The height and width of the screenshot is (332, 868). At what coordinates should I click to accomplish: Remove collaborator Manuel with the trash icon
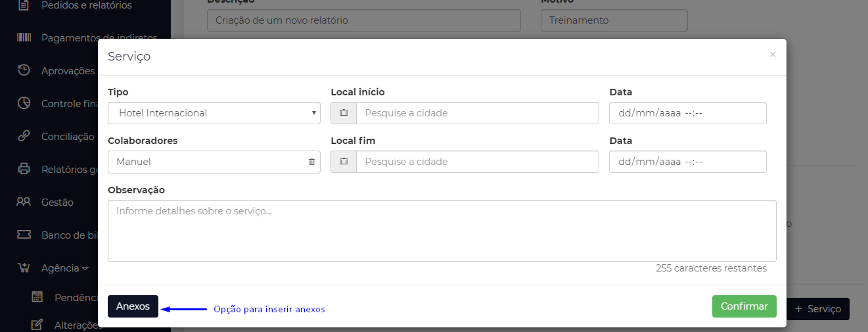[x=311, y=162]
